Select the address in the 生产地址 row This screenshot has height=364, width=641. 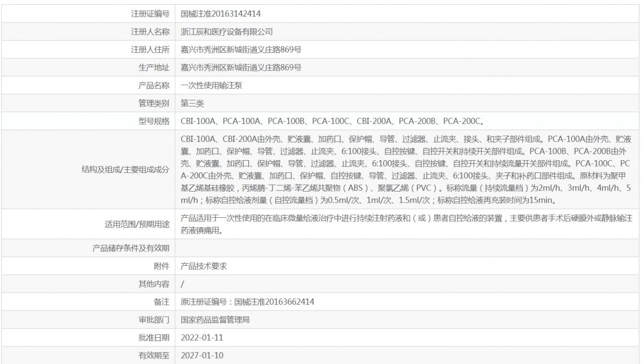click(x=241, y=67)
